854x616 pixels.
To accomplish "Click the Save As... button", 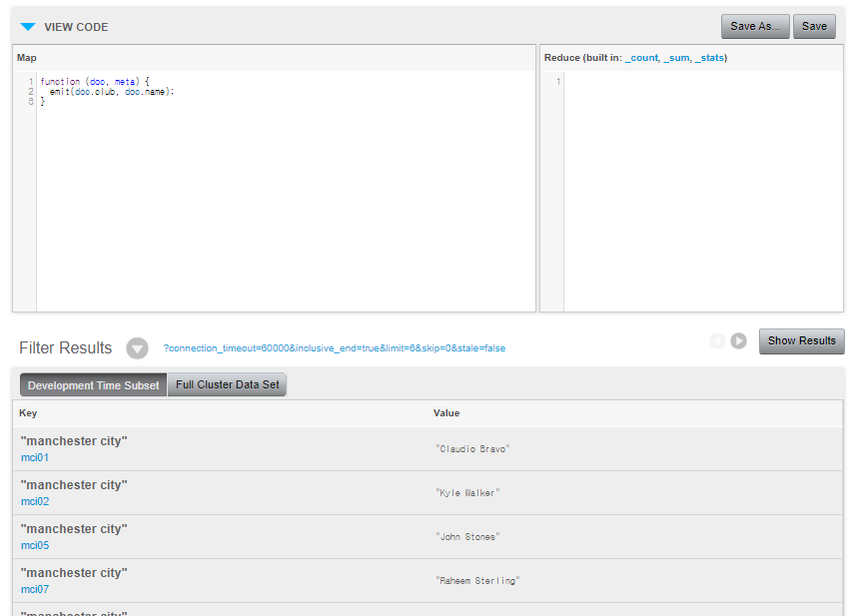I will tap(755, 27).
